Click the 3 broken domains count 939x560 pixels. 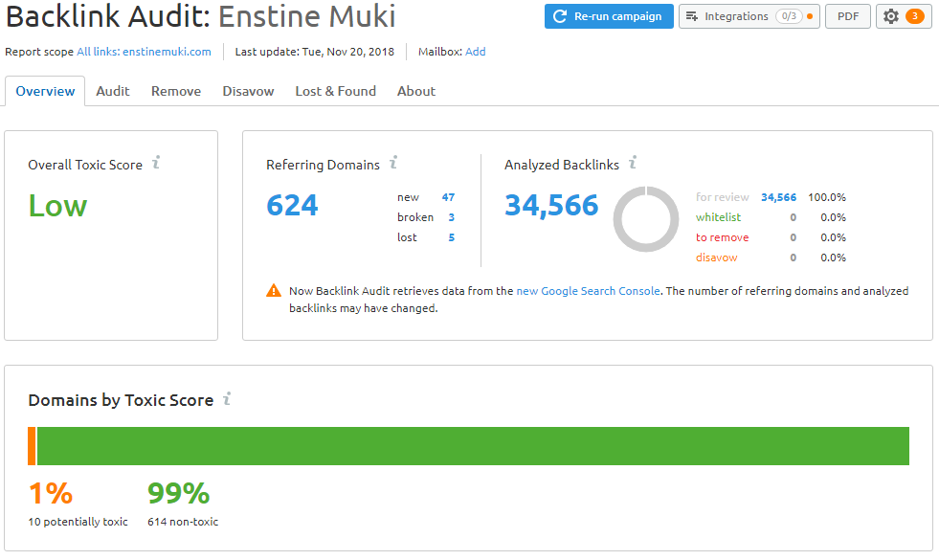point(452,217)
